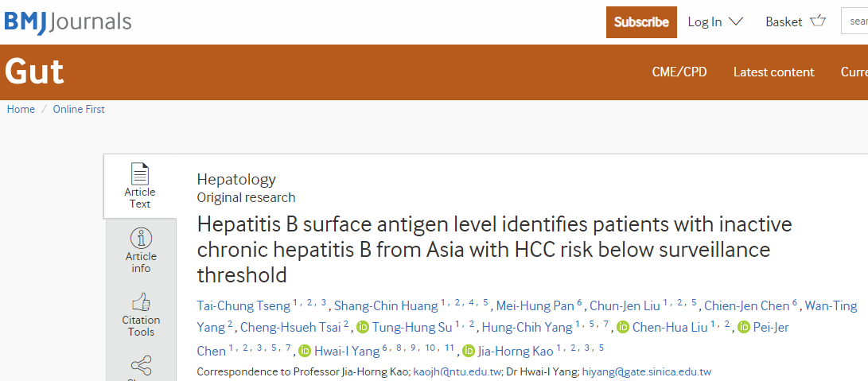This screenshot has width=868, height=381.
Task: Click the search input field
Action: (854, 21)
